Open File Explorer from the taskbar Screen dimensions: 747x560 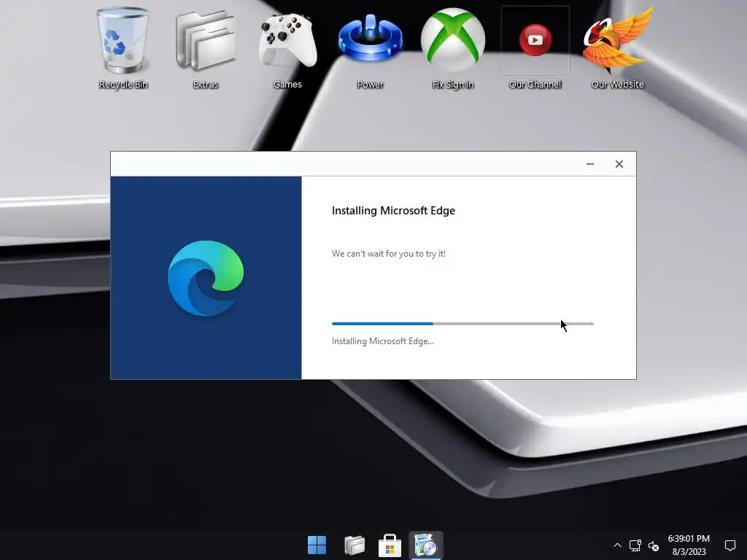click(354, 545)
